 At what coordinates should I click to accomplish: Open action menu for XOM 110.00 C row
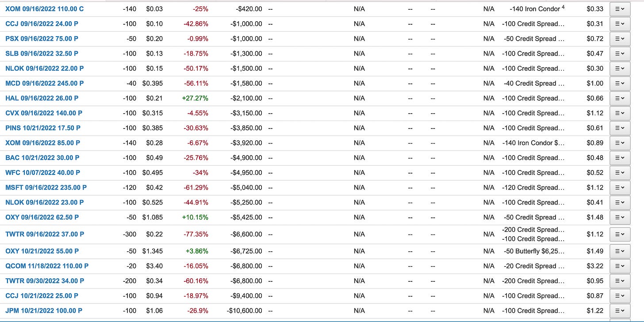click(620, 9)
